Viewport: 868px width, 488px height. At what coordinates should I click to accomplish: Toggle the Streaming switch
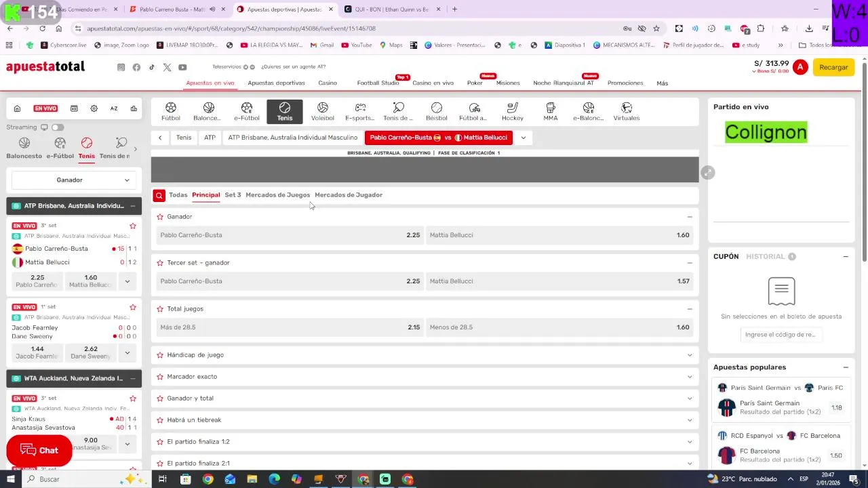[58, 127]
